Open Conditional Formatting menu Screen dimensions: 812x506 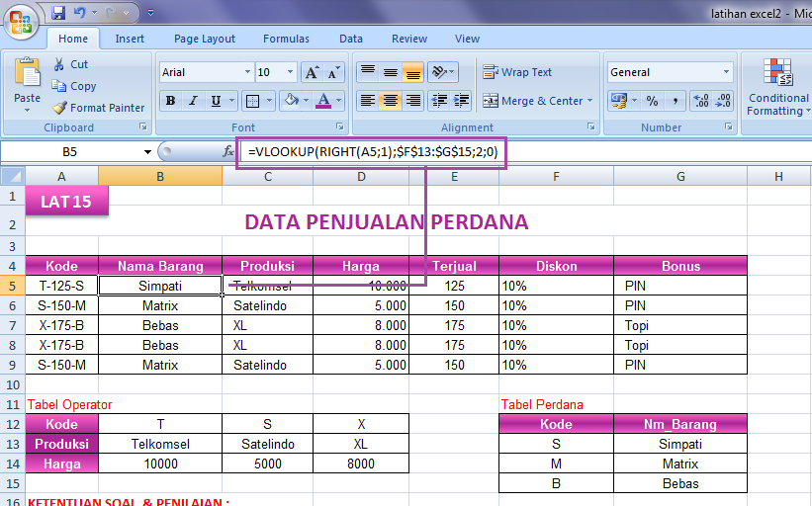[778, 88]
